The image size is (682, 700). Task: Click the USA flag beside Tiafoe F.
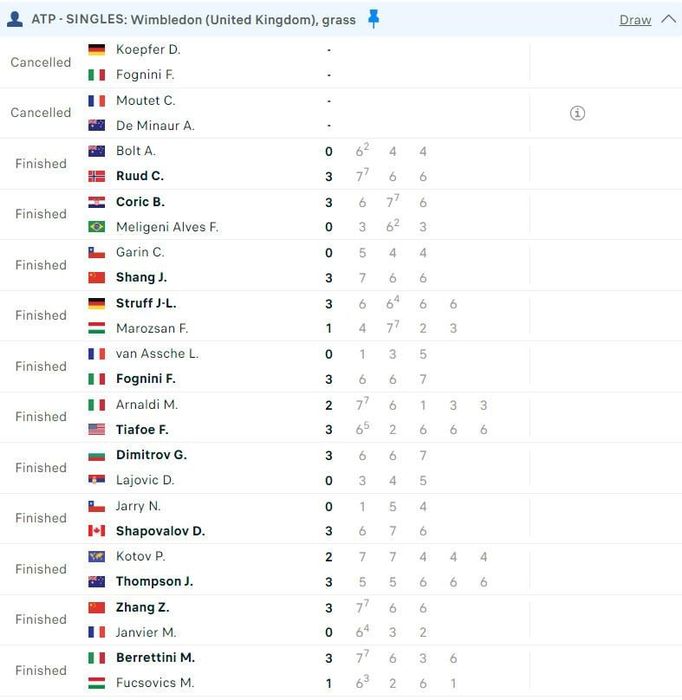tap(96, 429)
